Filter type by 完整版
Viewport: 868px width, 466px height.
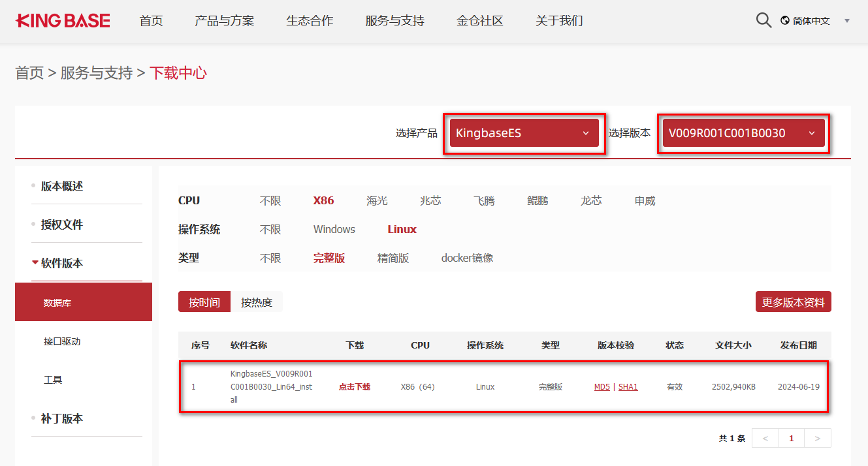point(329,258)
